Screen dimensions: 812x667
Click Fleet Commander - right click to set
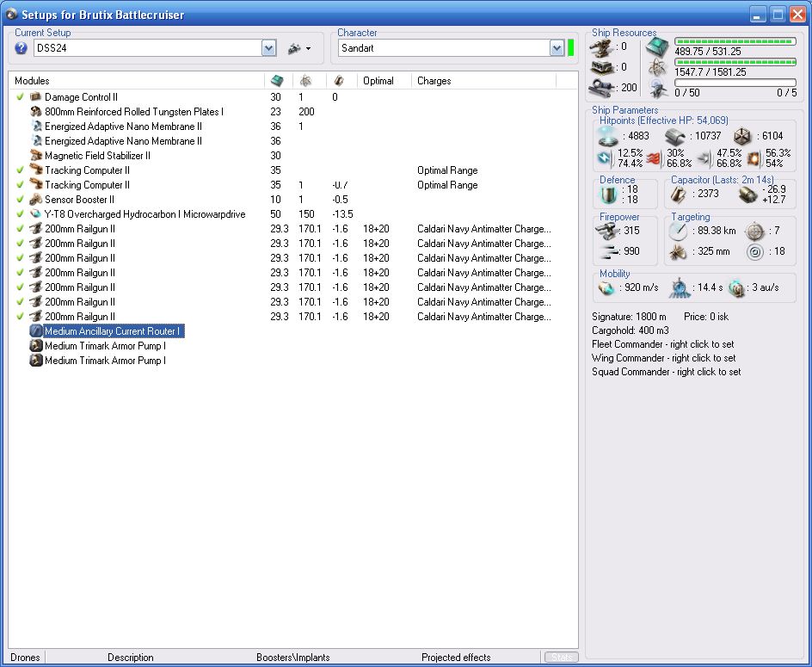(663, 344)
